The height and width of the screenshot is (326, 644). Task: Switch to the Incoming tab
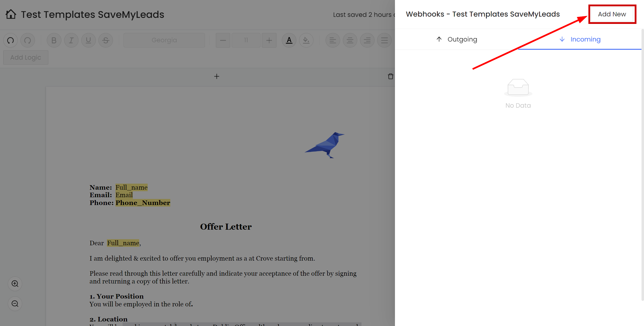coord(580,39)
